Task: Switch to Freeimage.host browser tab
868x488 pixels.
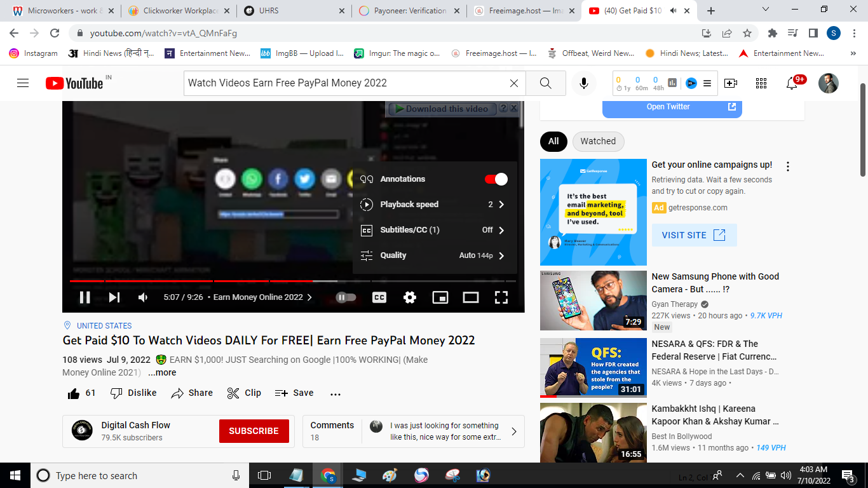Action: (524, 11)
